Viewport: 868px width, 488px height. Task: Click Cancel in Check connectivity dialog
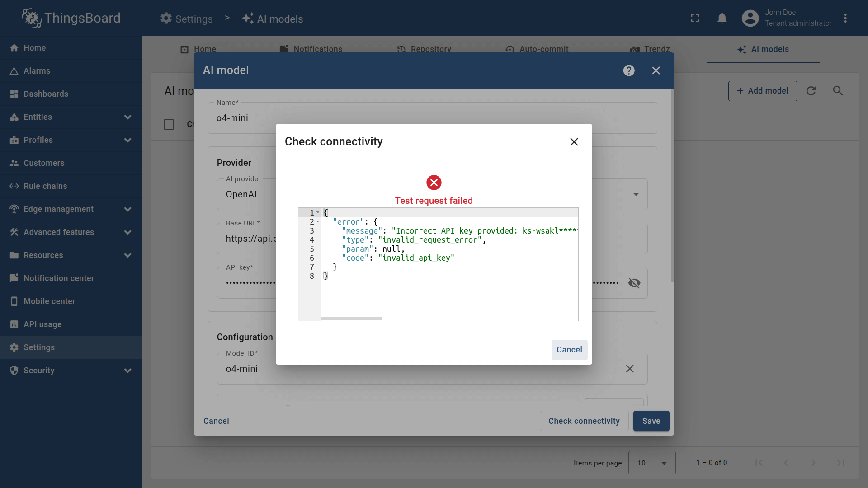(569, 350)
